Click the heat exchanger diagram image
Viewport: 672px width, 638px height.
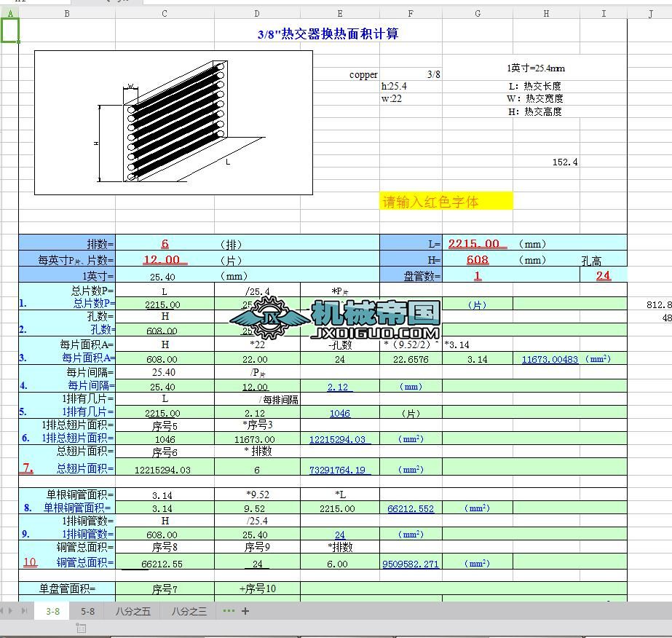[x=173, y=122]
